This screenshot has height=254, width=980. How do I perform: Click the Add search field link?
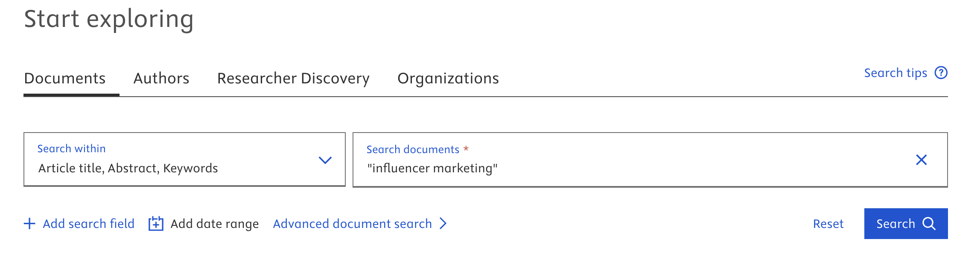[x=89, y=224]
